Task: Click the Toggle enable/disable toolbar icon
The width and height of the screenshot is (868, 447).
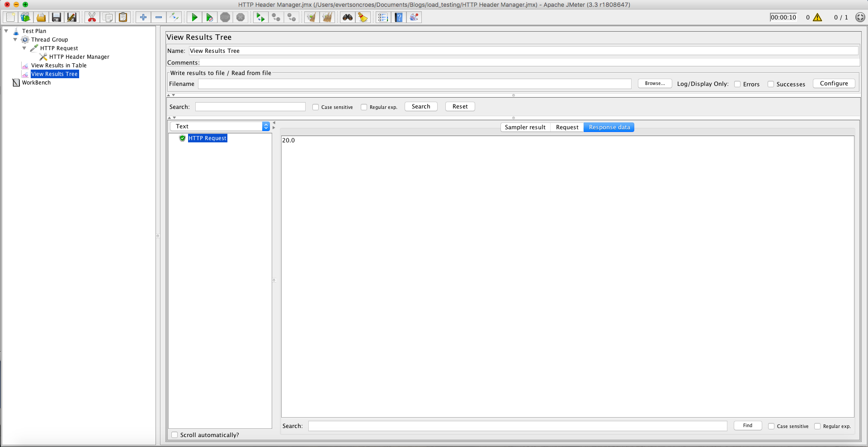Action: 174,17
